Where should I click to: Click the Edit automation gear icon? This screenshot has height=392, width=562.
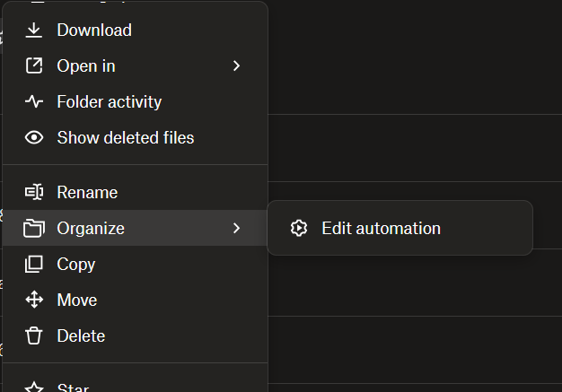click(299, 228)
